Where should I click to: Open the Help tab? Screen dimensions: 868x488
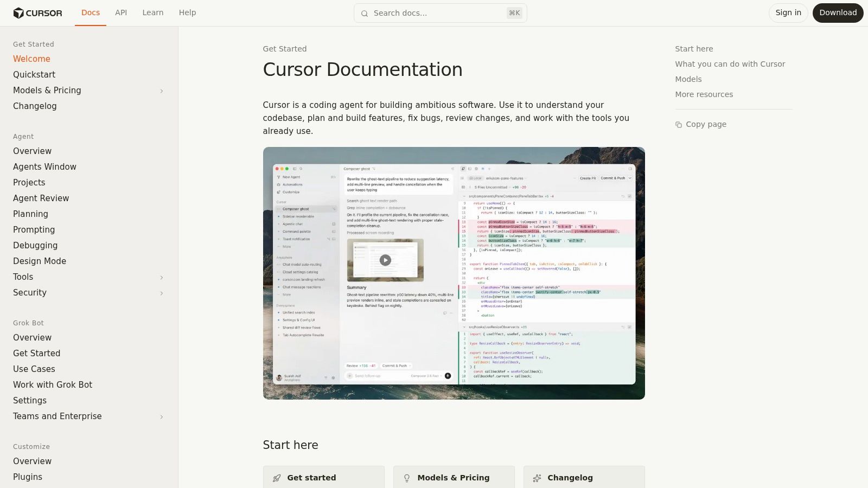188,12
